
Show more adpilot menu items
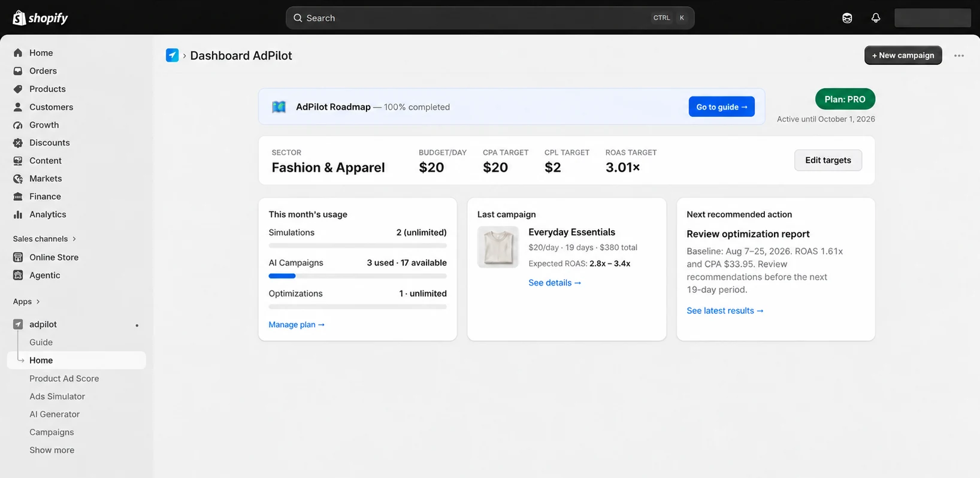52,450
